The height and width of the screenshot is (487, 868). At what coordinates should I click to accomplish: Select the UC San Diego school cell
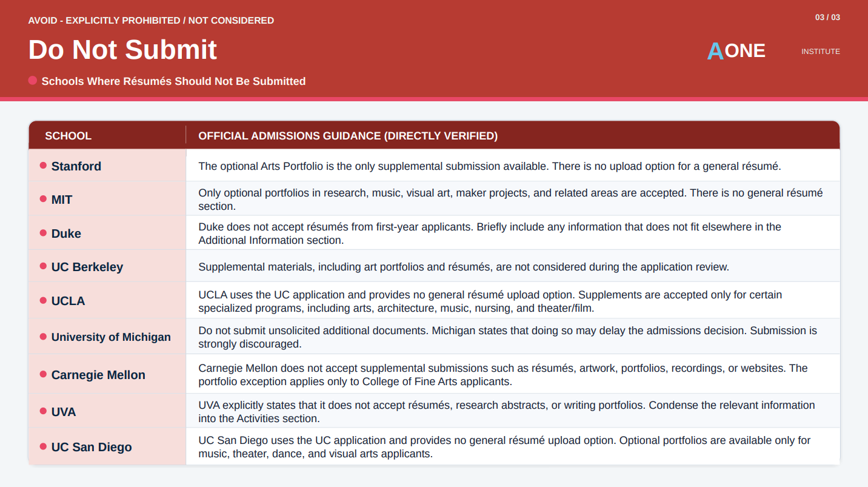pos(107,446)
